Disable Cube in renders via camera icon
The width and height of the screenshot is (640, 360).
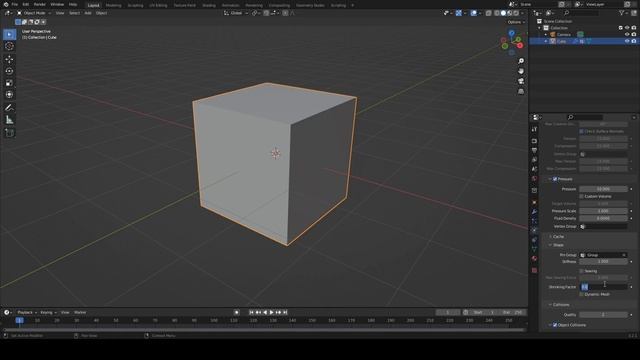coord(634,41)
